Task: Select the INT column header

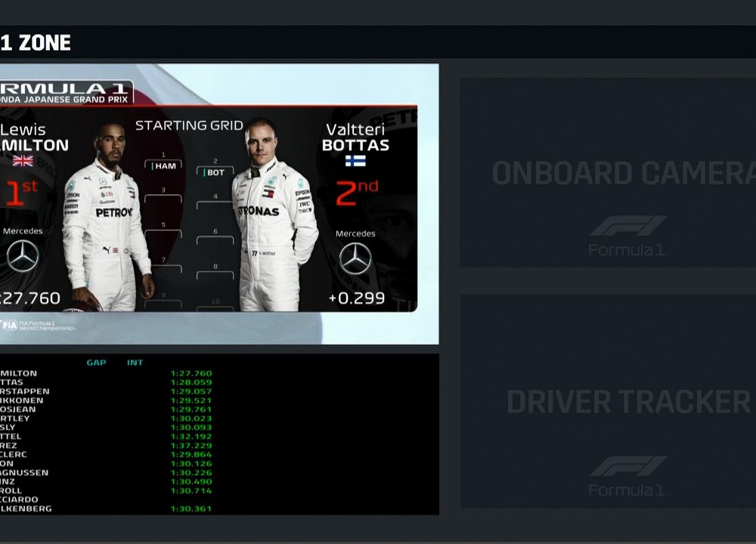Action: 135,363
